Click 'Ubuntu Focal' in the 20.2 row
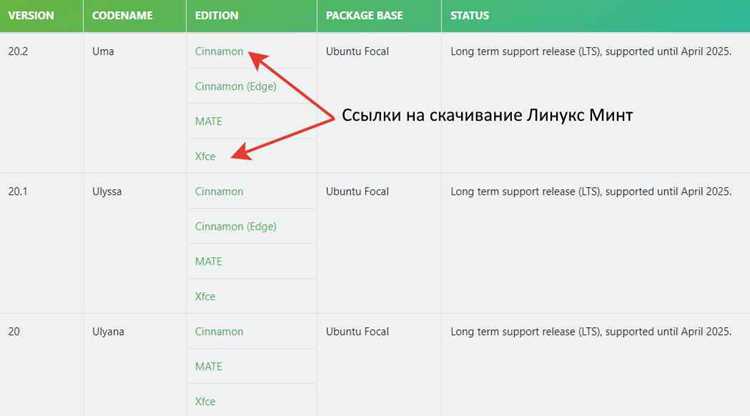Viewport: 750px width, 416px height. coord(357,51)
